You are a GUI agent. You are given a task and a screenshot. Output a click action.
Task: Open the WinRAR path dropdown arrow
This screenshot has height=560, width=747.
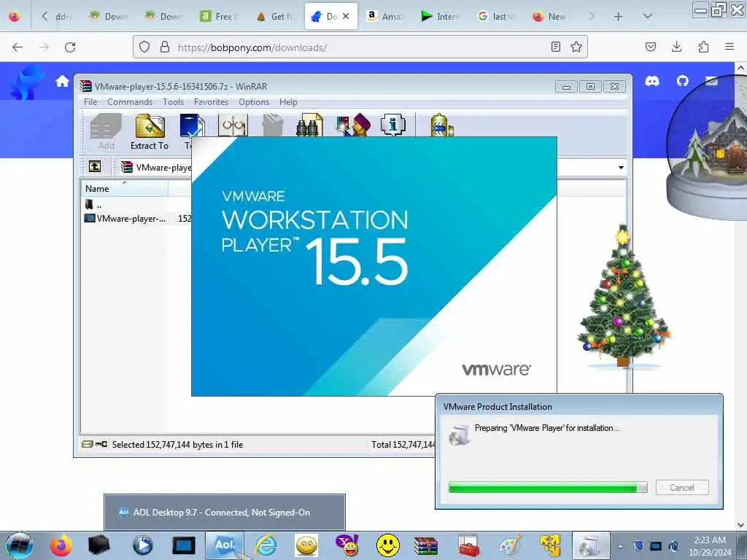[x=621, y=168]
